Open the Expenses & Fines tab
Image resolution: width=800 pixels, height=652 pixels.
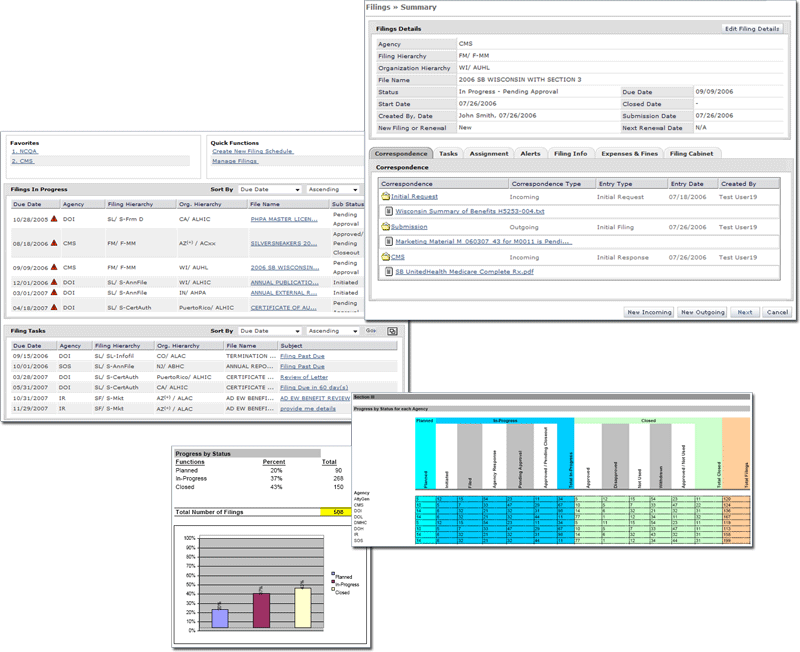(628, 154)
